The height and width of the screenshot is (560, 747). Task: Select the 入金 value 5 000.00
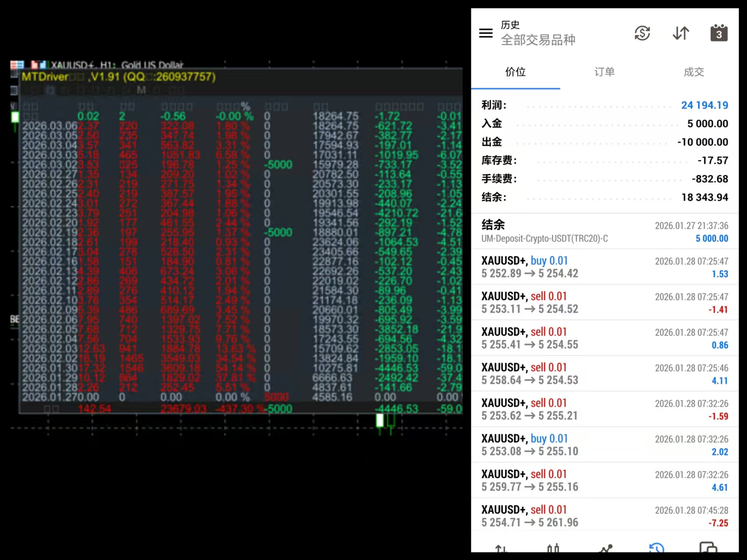(x=708, y=123)
